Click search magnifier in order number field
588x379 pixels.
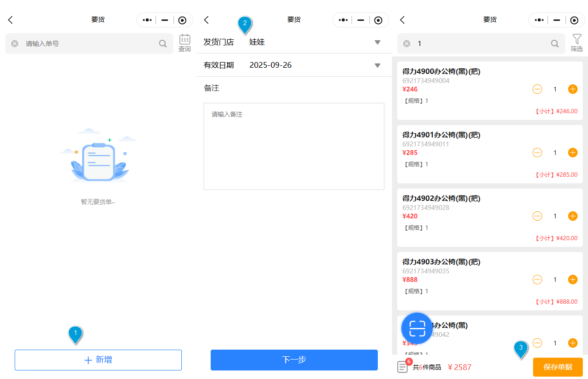tap(163, 44)
